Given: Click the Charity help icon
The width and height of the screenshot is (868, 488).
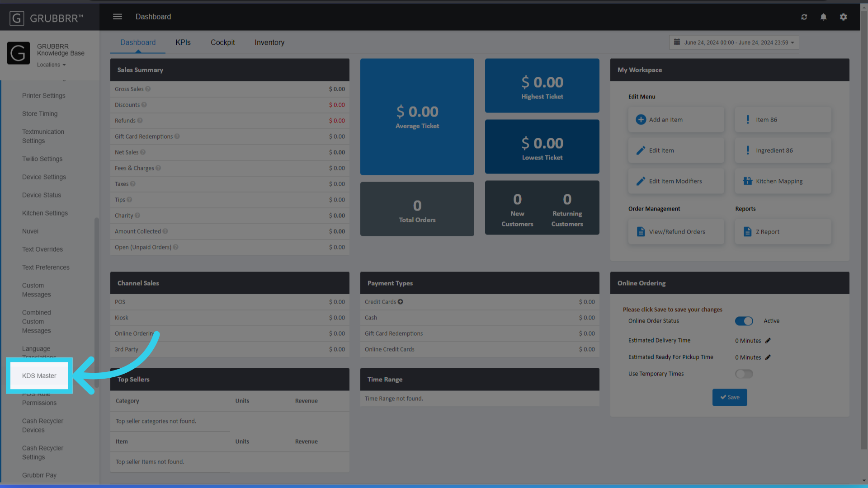Looking at the screenshot, I should [x=137, y=216].
